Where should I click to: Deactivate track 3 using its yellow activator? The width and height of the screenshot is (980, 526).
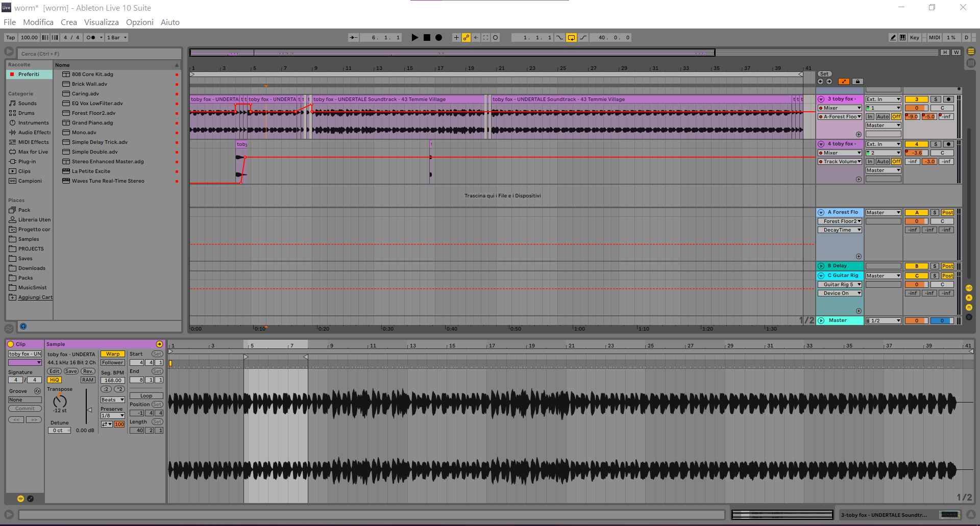point(916,99)
